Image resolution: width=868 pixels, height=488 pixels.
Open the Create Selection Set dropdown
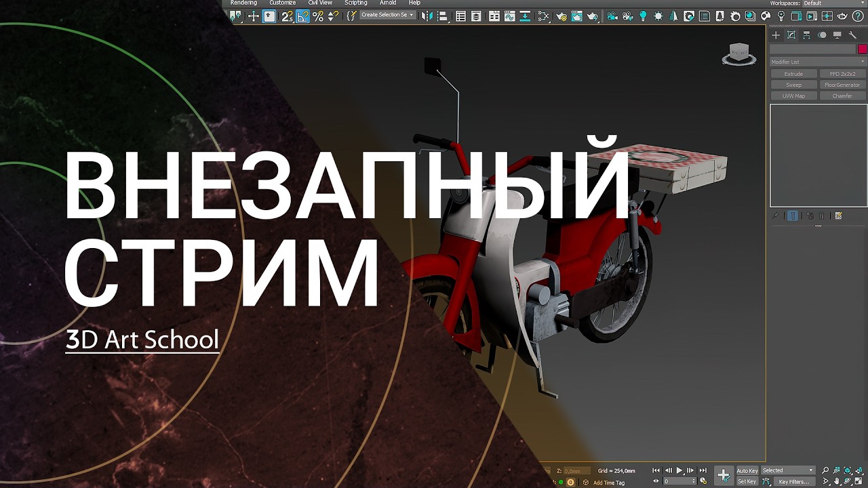387,15
